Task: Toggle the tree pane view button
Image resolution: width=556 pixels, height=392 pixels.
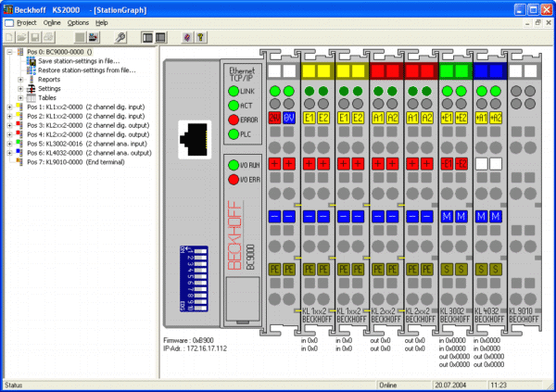Action: coord(147,37)
